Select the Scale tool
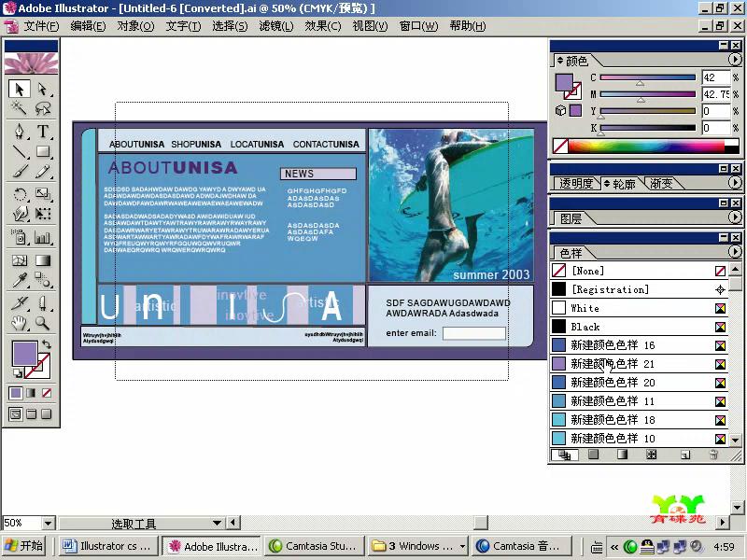This screenshot has height=560, width=747. (42, 194)
